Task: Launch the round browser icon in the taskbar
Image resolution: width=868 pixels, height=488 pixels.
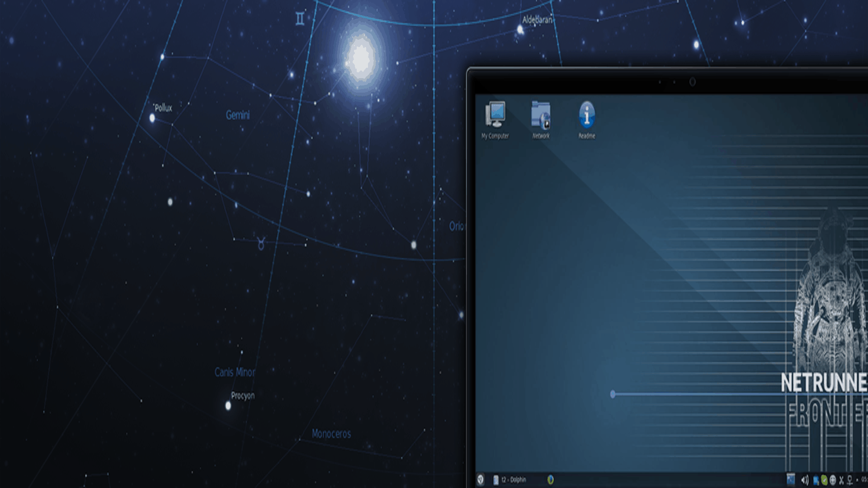Action: (x=551, y=480)
